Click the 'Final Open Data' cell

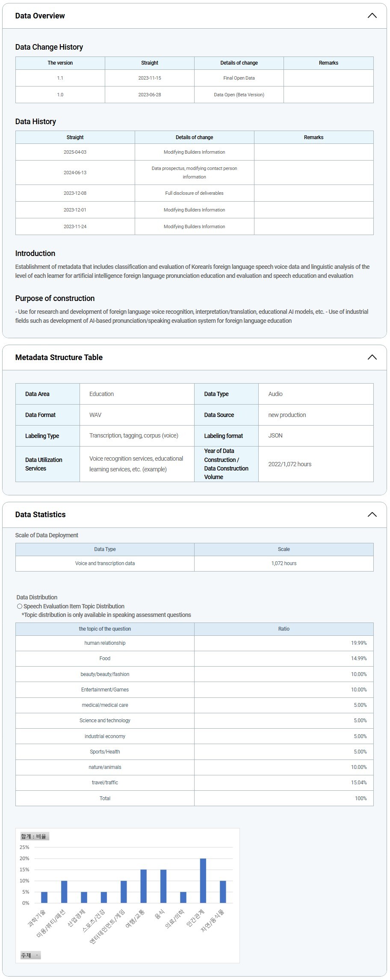(239, 78)
